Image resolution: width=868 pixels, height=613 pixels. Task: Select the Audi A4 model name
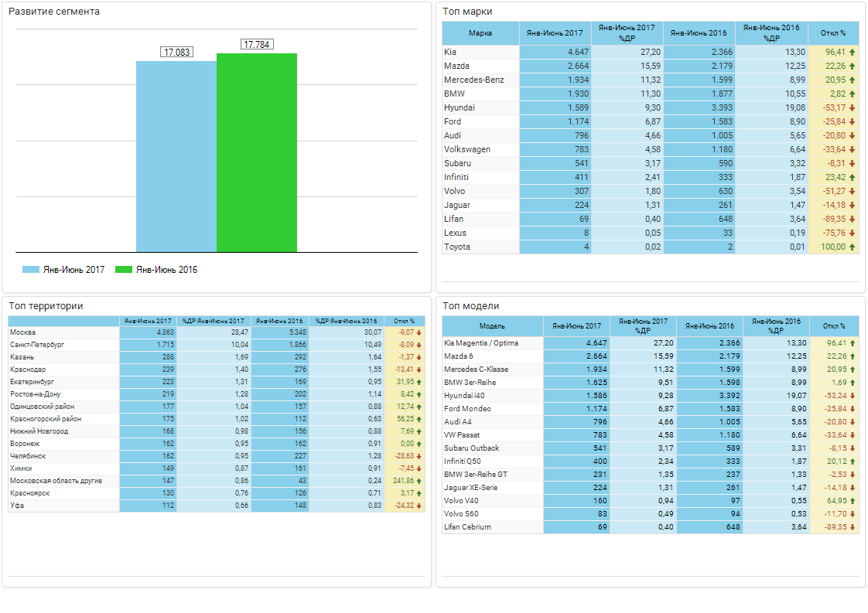click(458, 422)
